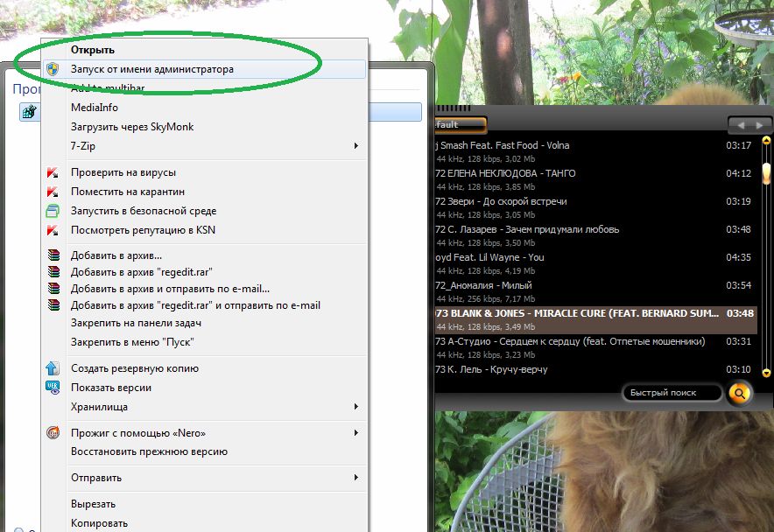The image size is (774, 532).
Task: Click the backup icon for "Создать резервную копию"
Action: [x=53, y=368]
